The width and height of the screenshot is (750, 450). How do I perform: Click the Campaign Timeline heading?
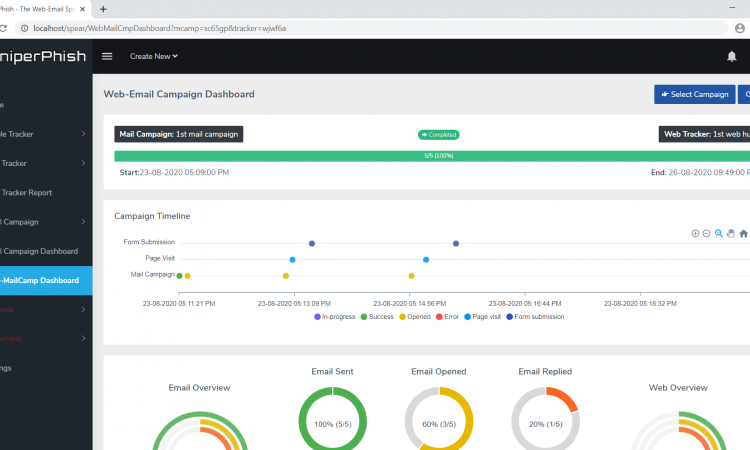click(152, 216)
